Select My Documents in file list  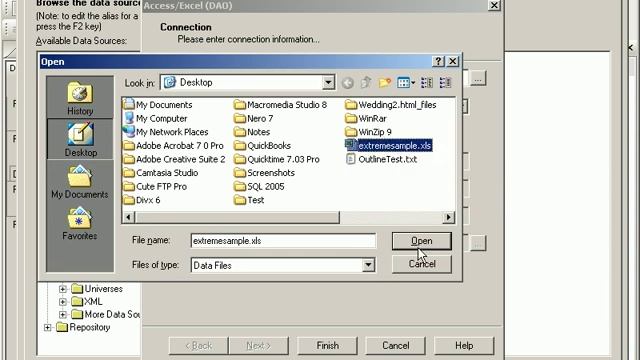(x=158, y=105)
